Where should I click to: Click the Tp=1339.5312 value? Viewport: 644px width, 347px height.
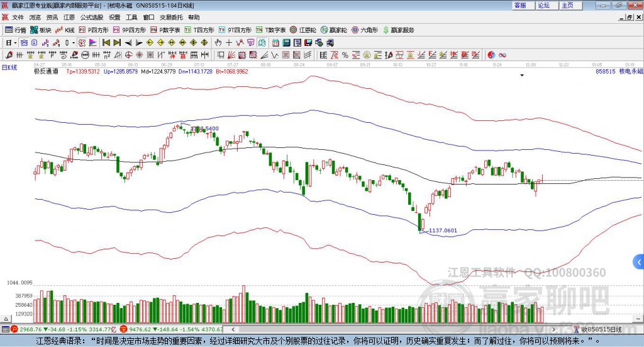[x=83, y=72]
